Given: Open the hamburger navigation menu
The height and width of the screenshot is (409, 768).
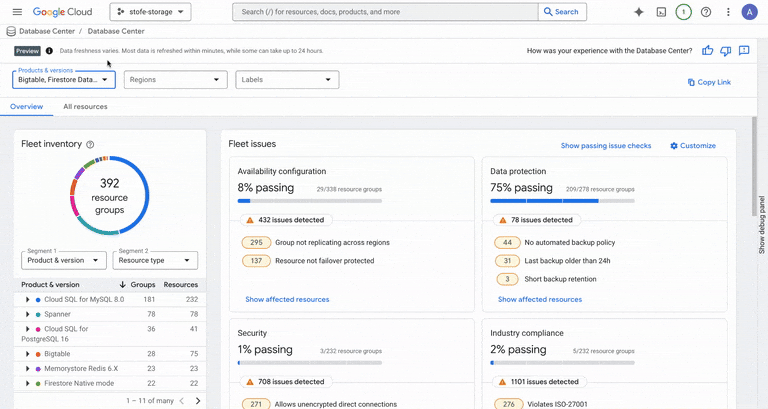Looking at the screenshot, I should (17, 12).
